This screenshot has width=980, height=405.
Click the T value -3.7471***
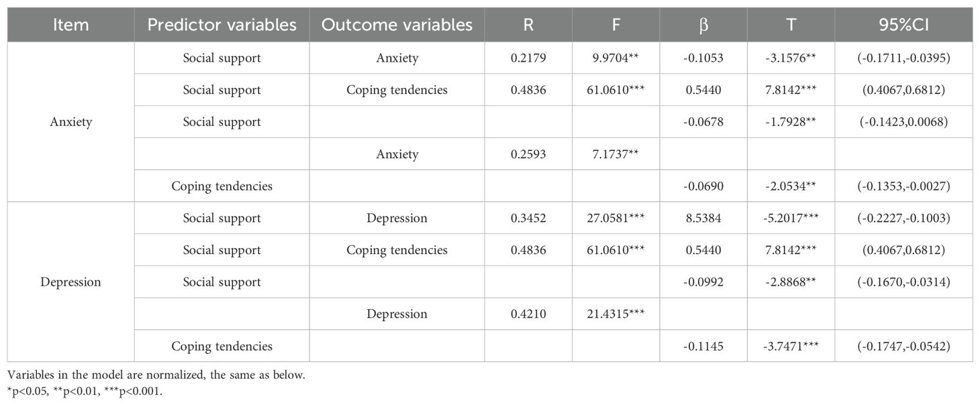coord(791,346)
